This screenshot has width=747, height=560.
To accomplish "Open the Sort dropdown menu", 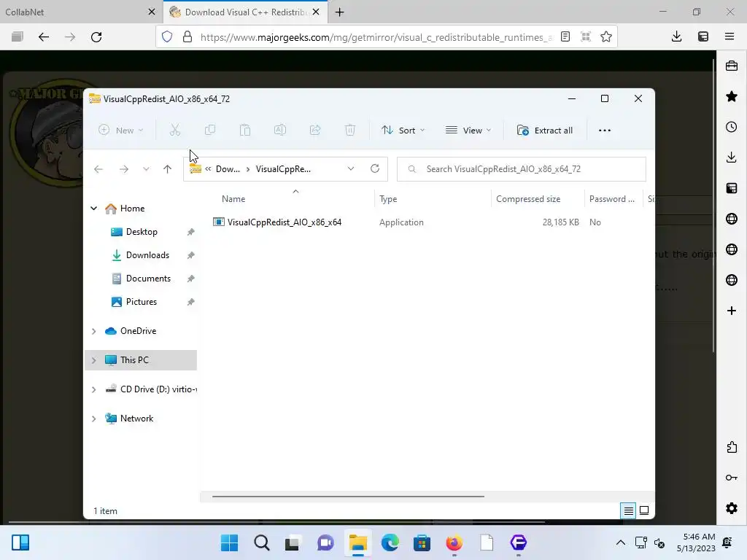I will (x=403, y=131).
